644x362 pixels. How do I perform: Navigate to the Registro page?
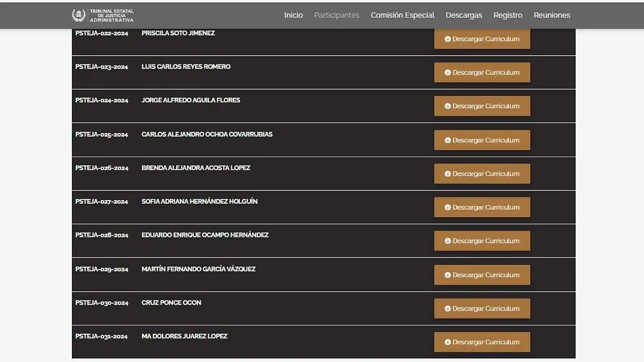point(507,15)
